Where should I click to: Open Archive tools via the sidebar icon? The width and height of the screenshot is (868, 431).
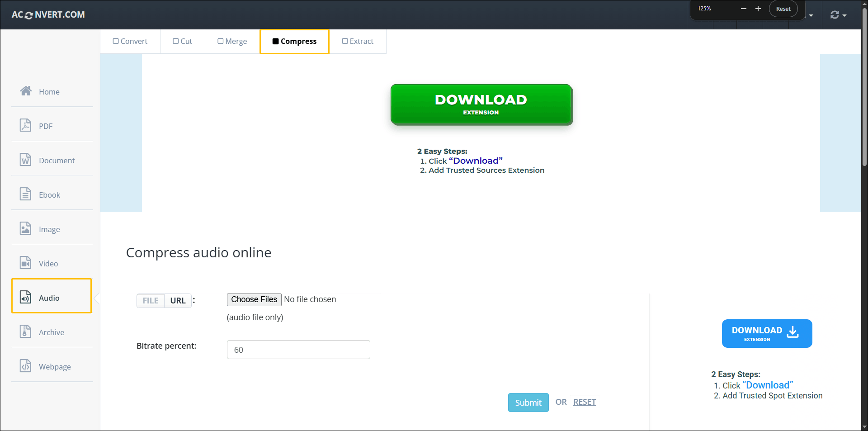coord(26,332)
